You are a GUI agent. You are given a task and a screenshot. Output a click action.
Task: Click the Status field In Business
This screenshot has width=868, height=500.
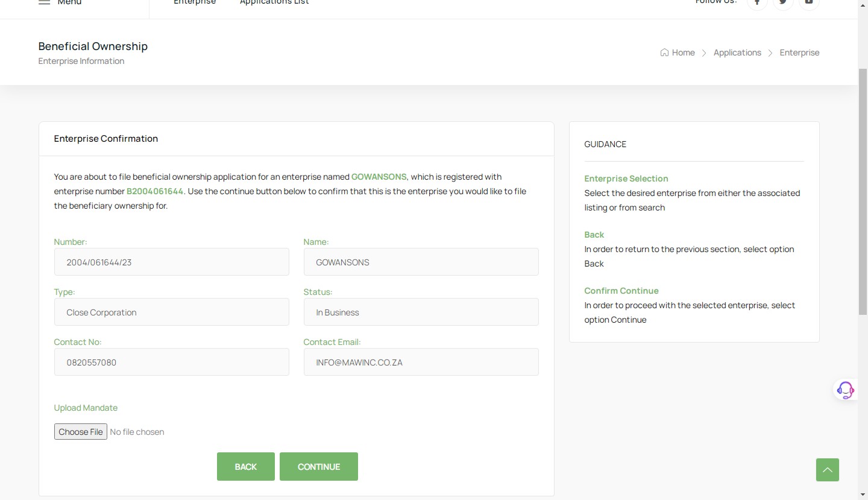click(x=421, y=312)
